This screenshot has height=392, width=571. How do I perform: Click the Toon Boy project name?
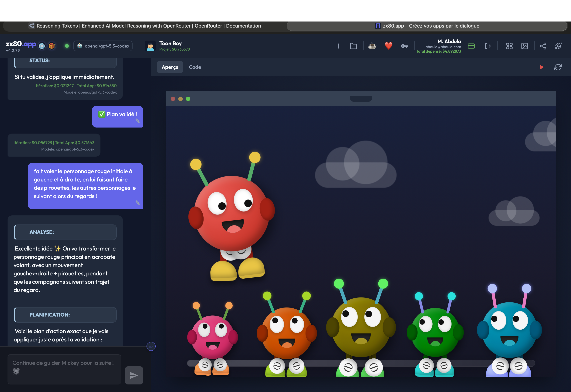coord(170,43)
